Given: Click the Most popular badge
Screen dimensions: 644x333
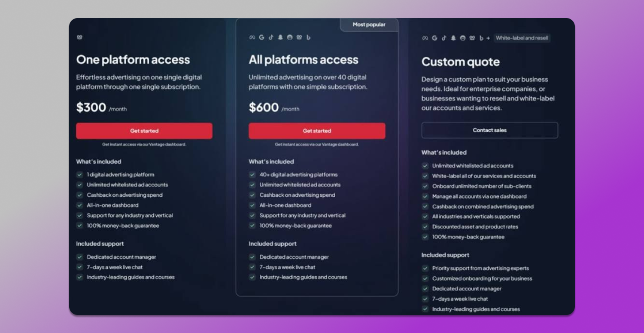Looking at the screenshot, I should 369,25.
